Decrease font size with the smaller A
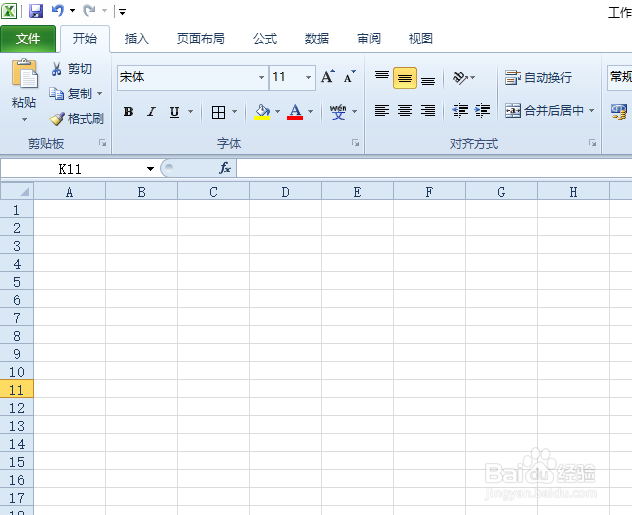The image size is (632, 515). [x=349, y=76]
